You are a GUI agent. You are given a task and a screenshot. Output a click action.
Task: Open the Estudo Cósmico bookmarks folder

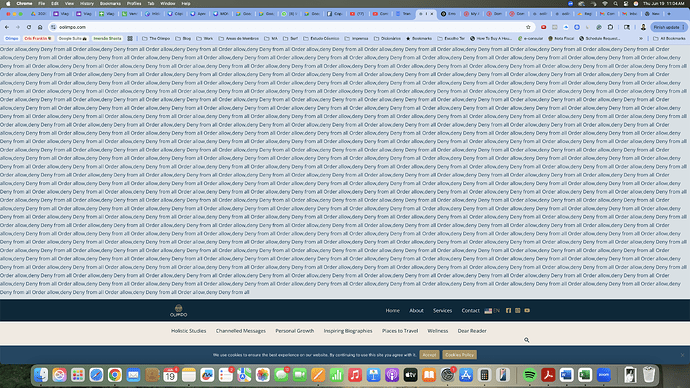pos(321,39)
